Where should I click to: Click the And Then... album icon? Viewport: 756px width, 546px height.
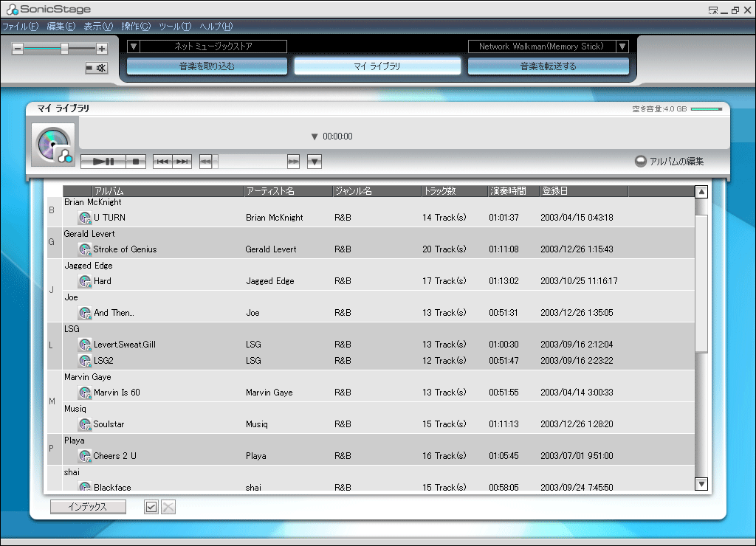coord(85,313)
